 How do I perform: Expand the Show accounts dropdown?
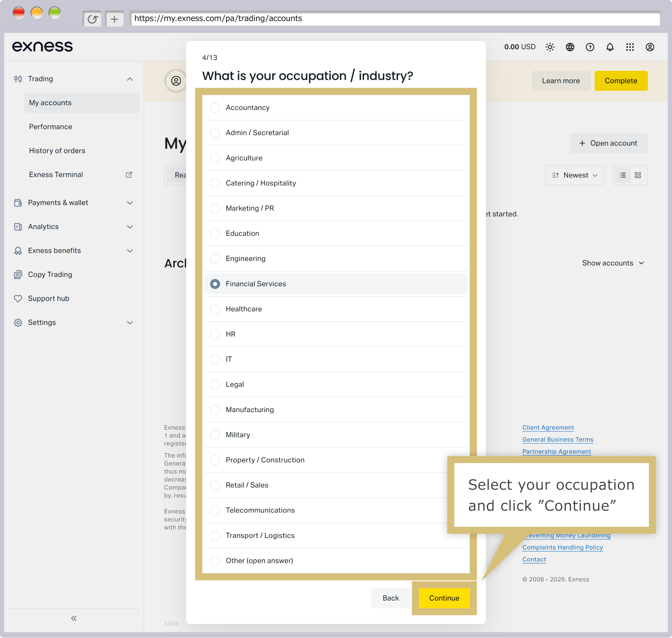click(612, 263)
